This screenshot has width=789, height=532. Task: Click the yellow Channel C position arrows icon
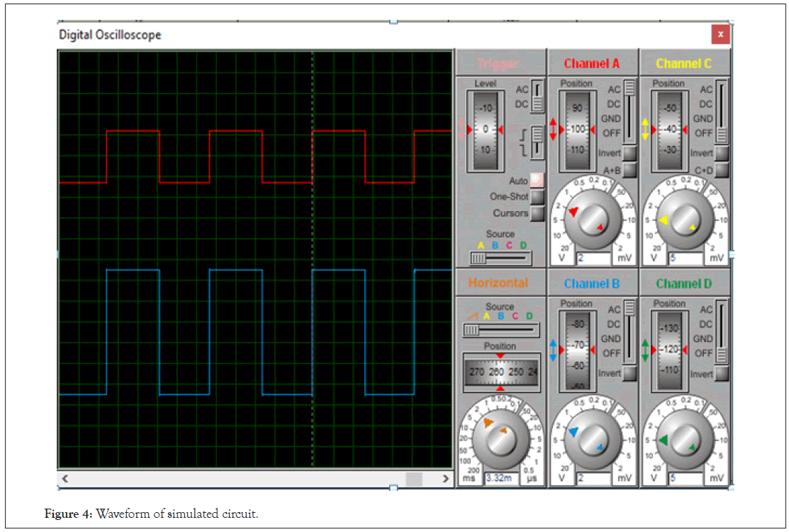tap(645, 129)
